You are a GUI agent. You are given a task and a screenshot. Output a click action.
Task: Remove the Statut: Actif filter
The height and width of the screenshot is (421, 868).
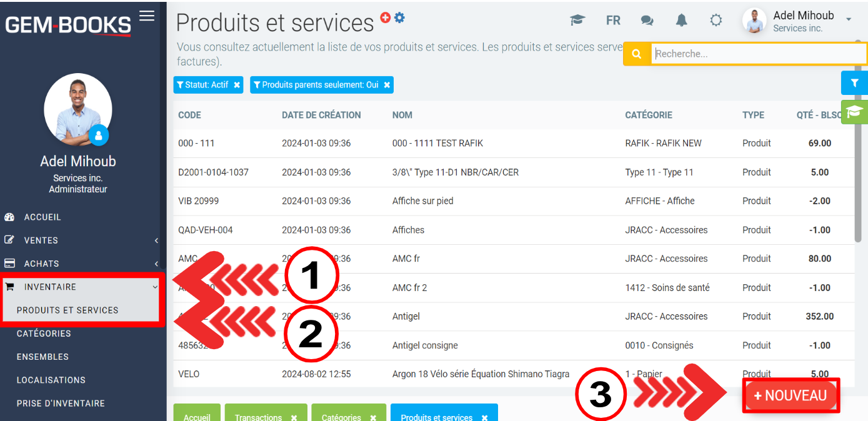tap(237, 85)
